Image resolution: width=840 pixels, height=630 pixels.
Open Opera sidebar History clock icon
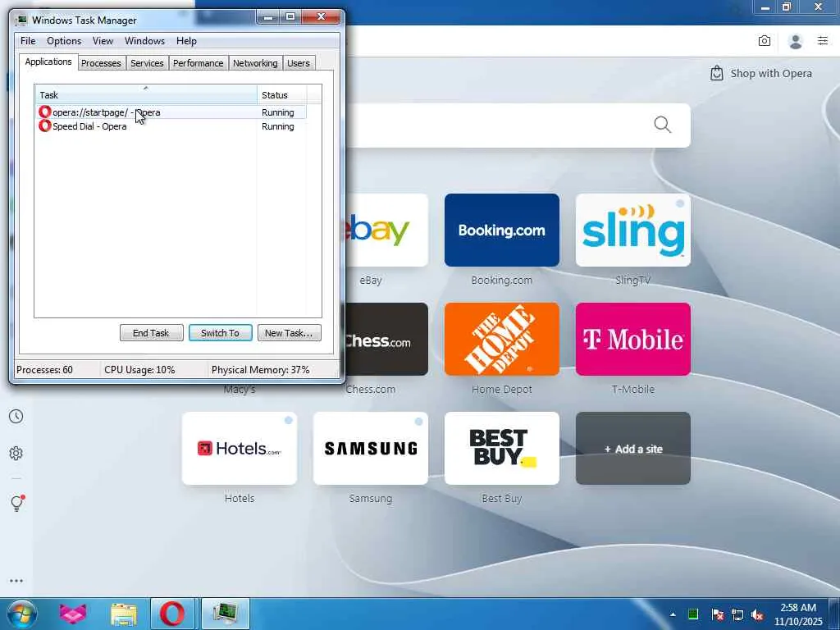[16, 416]
